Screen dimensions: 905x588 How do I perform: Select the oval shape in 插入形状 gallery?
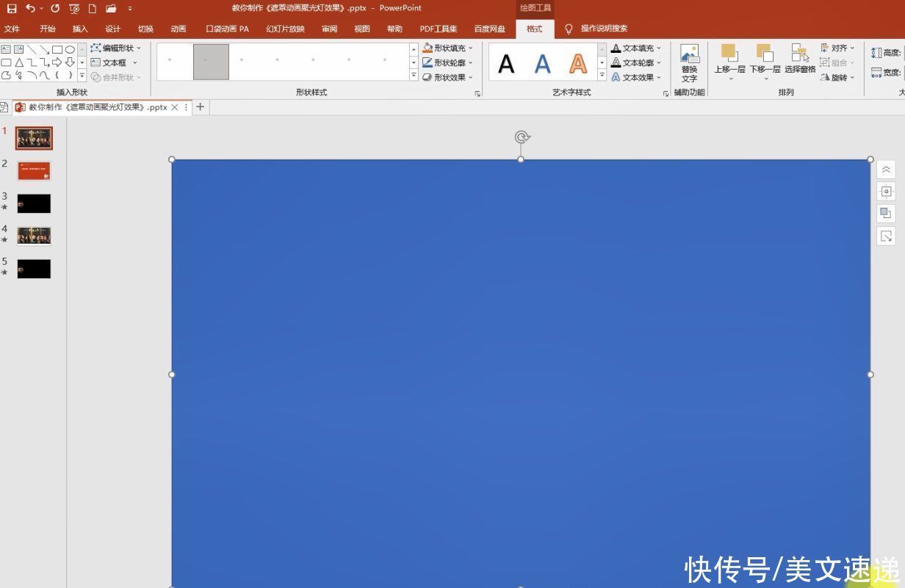(x=70, y=48)
